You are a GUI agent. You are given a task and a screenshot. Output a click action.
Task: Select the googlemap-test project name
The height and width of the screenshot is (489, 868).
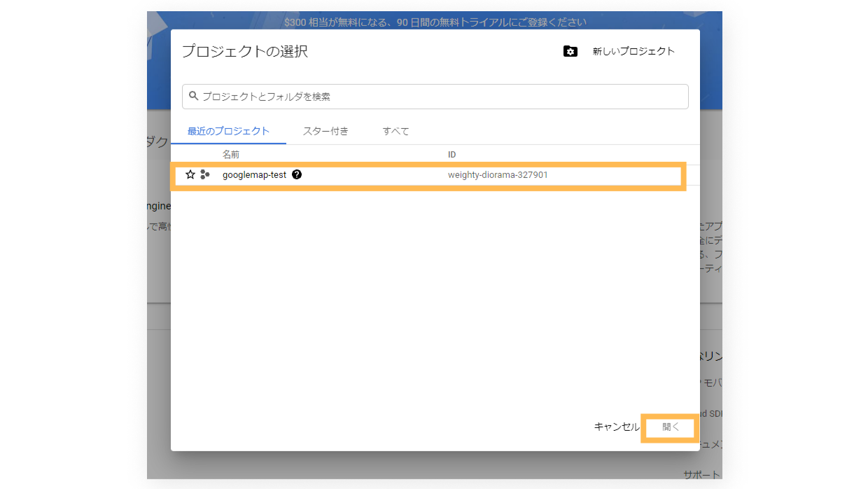pos(254,174)
